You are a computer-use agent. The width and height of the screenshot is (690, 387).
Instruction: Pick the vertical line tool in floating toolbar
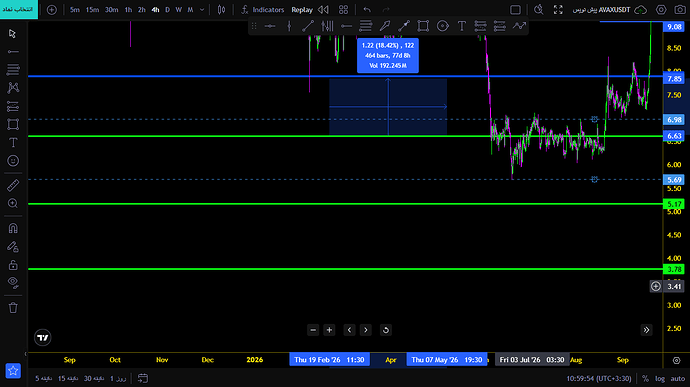(x=289, y=26)
